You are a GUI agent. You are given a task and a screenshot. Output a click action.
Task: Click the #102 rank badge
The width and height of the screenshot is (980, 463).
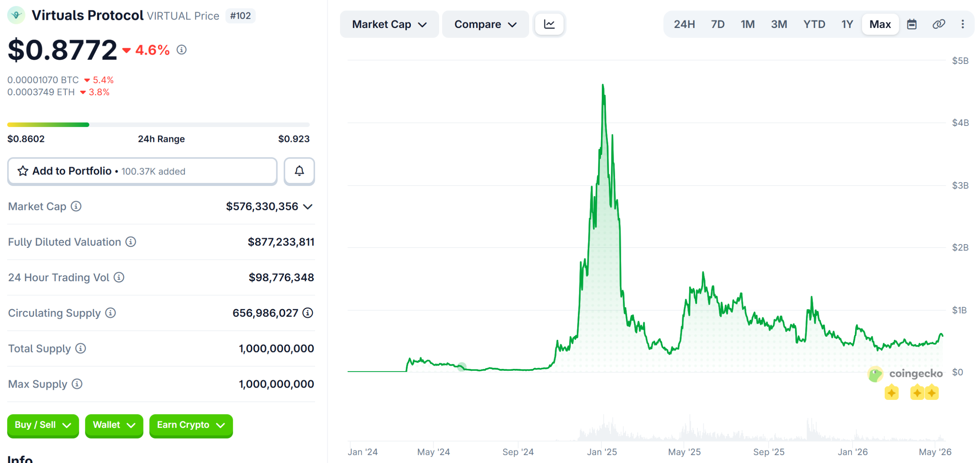(240, 16)
